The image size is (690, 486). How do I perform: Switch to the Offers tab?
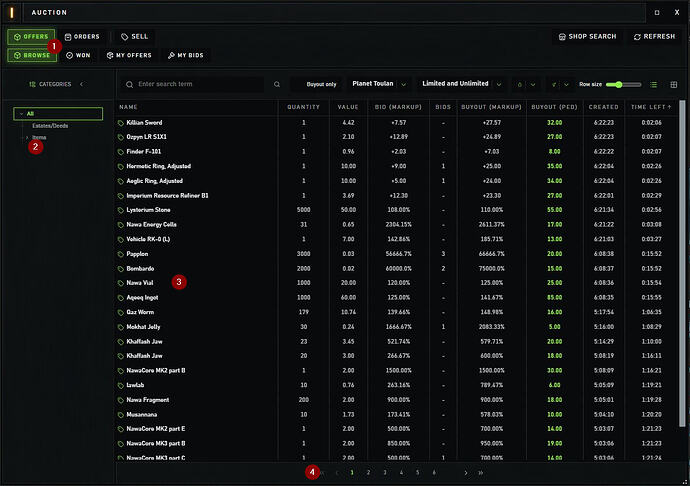pyautogui.click(x=31, y=37)
